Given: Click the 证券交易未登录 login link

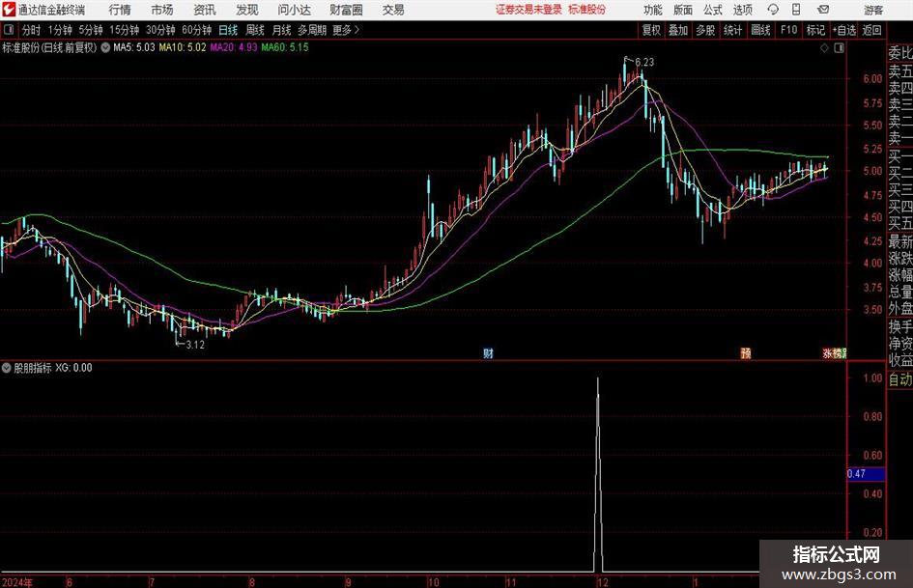Looking at the screenshot, I should (528, 10).
